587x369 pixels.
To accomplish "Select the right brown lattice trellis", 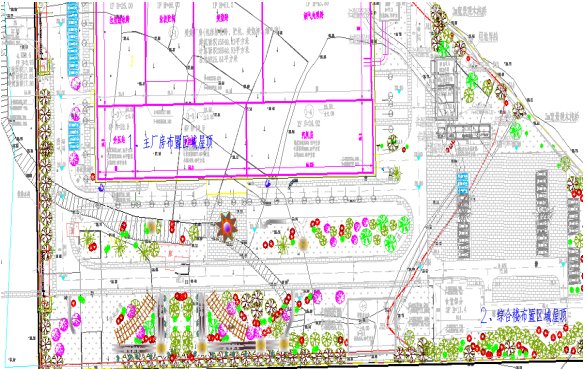I will coord(225,317).
